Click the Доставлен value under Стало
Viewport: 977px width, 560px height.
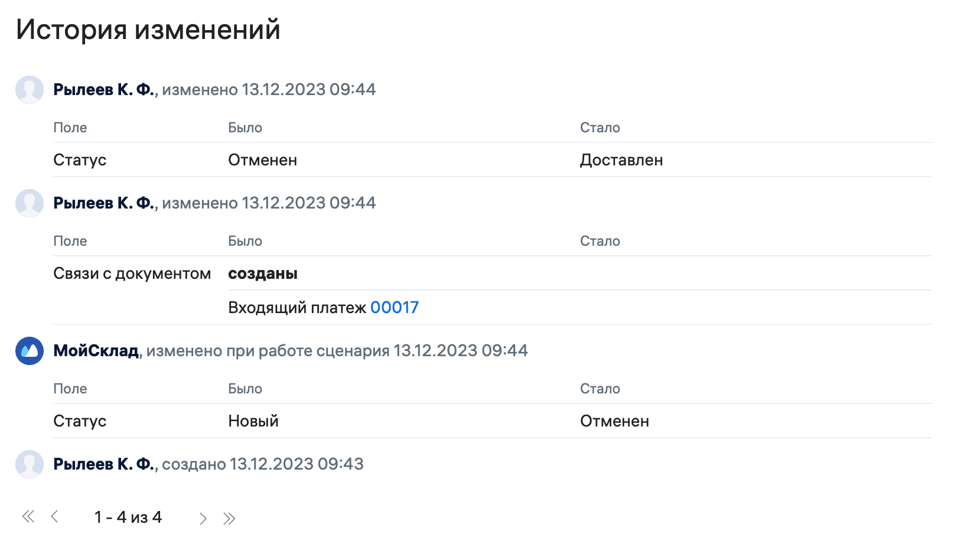[x=621, y=159]
